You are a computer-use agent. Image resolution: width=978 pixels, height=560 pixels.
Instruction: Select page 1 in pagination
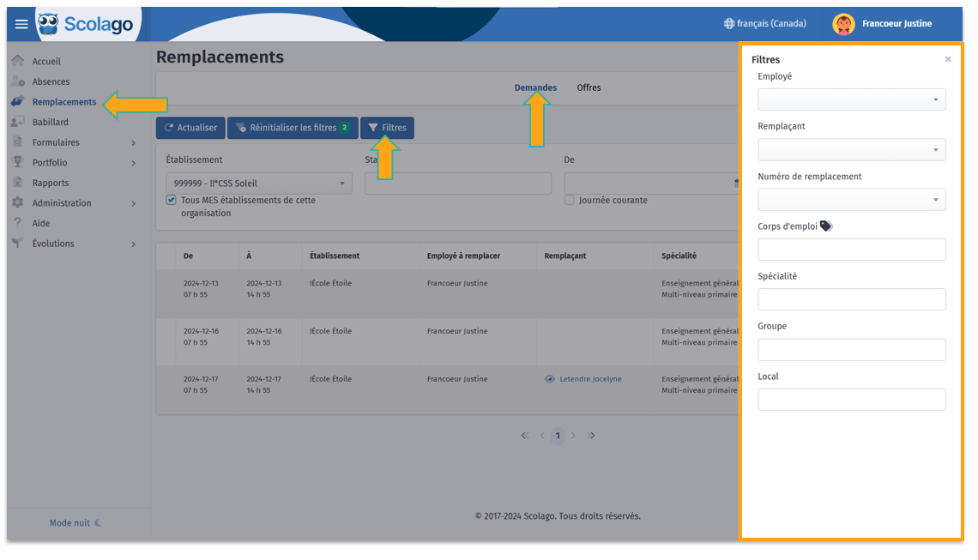pyautogui.click(x=558, y=436)
